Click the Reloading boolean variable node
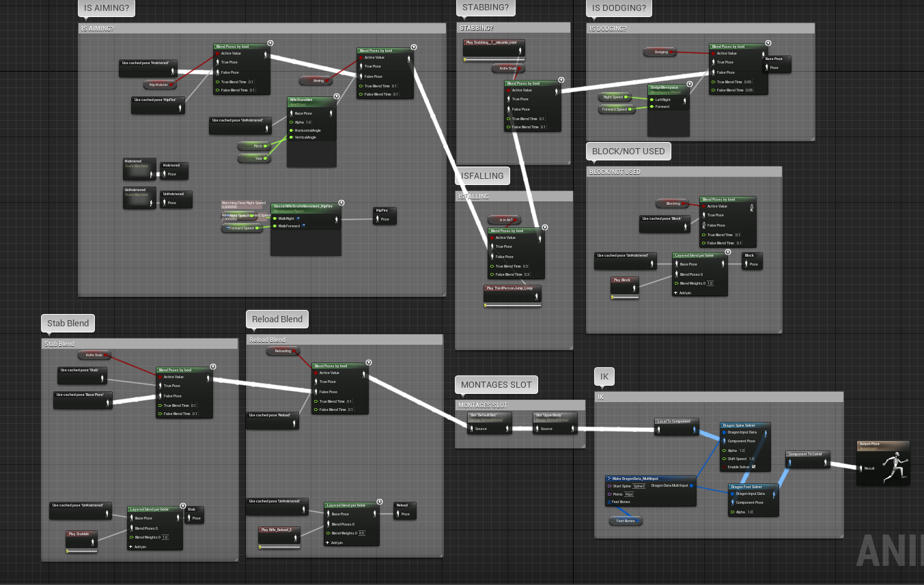This screenshot has height=585, width=924. click(283, 352)
